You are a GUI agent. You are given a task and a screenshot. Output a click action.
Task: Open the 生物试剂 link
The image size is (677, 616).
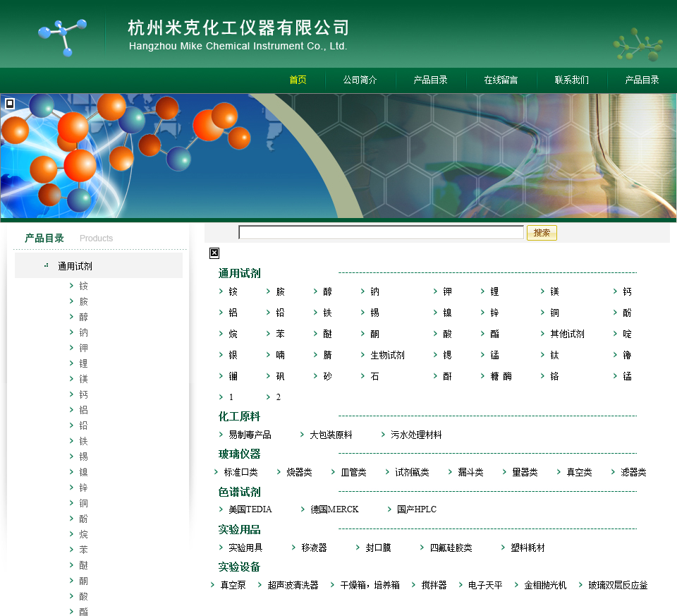(x=387, y=355)
